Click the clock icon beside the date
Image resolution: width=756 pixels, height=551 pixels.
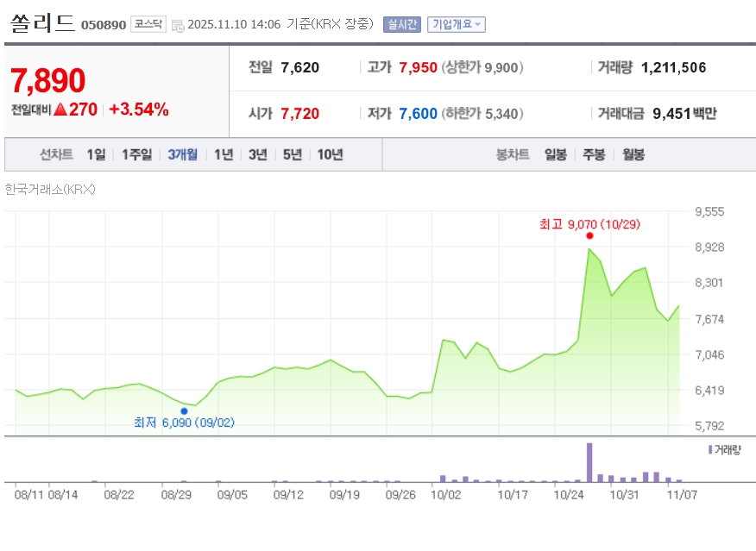click(x=178, y=25)
